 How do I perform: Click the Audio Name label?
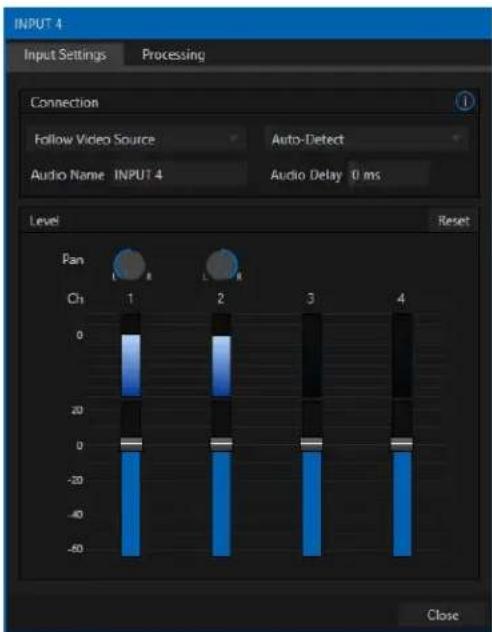(67, 175)
